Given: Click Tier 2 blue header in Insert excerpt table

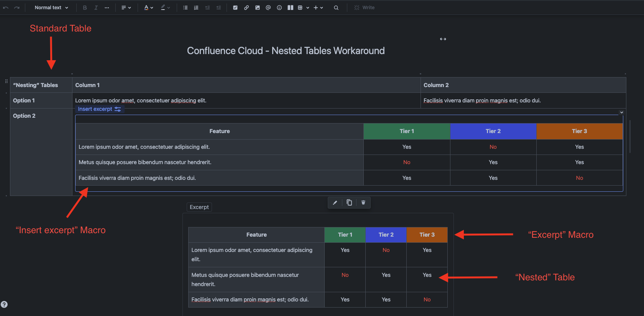Looking at the screenshot, I should pyautogui.click(x=493, y=131).
